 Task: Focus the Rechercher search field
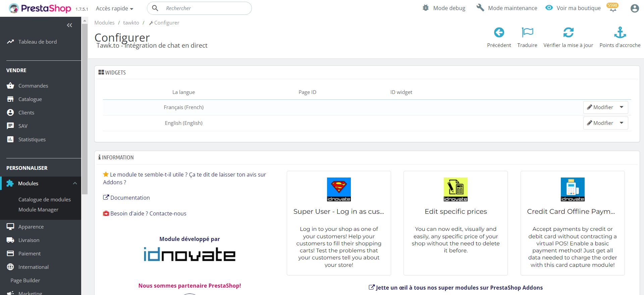(x=199, y=8)
